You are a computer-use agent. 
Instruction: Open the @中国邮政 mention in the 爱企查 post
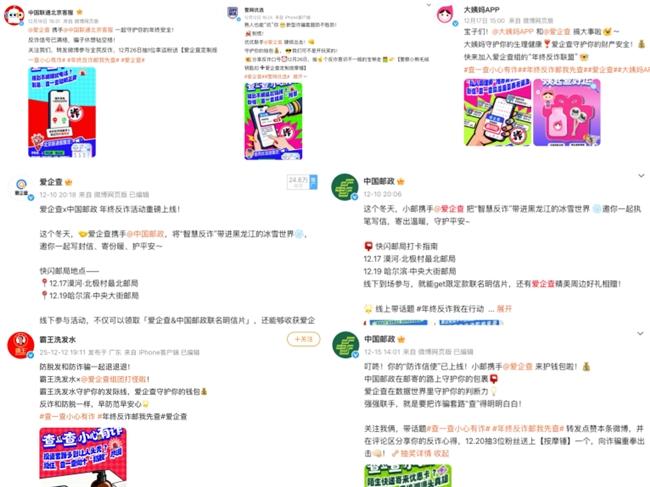pos(145,234)
